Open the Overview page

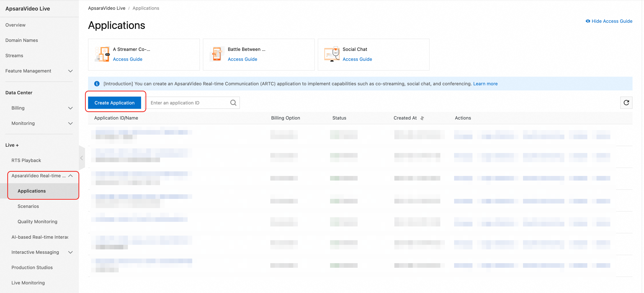point(16,25)
